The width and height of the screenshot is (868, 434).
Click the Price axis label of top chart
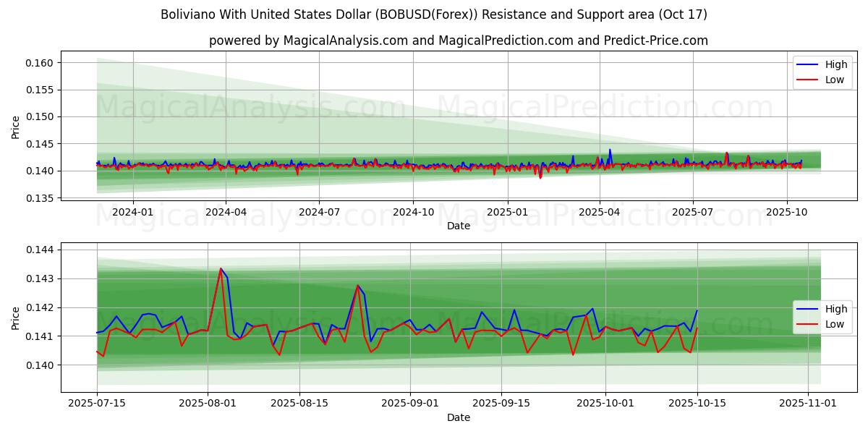pyautogui.click(x=16, y=127)
